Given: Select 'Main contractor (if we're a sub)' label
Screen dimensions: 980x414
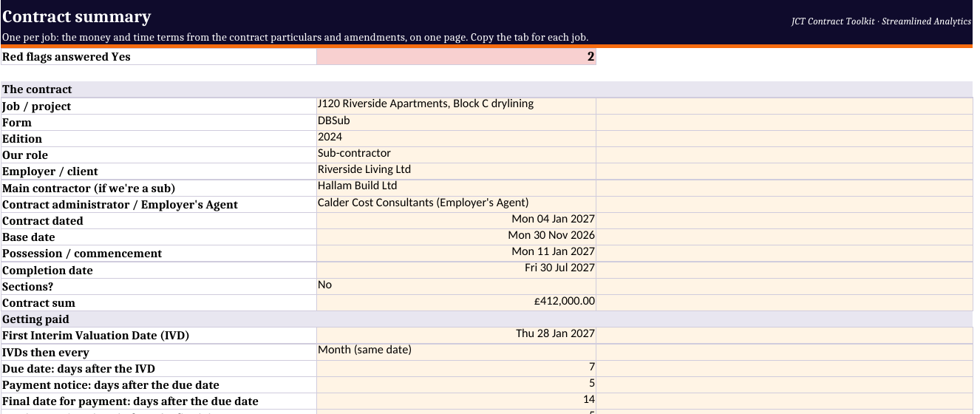Looking at the screenshot, I should tap(159, 188).
